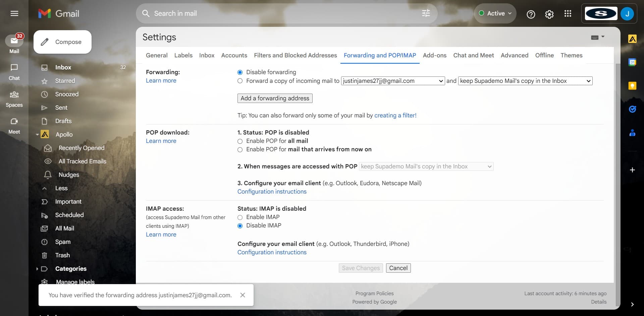Open the Themes settings tab
The height and width of the screenshot is (316, 644).
[571, 55]
